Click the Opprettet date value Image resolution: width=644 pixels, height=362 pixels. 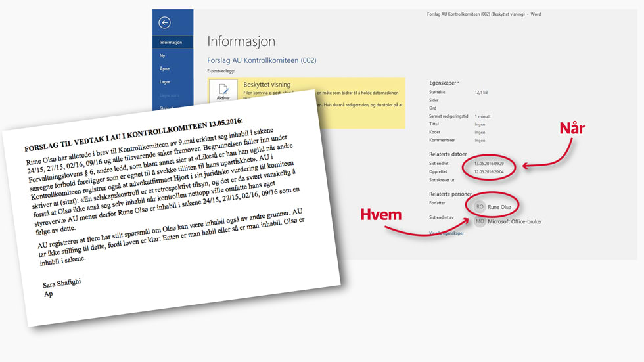point(489,171)
